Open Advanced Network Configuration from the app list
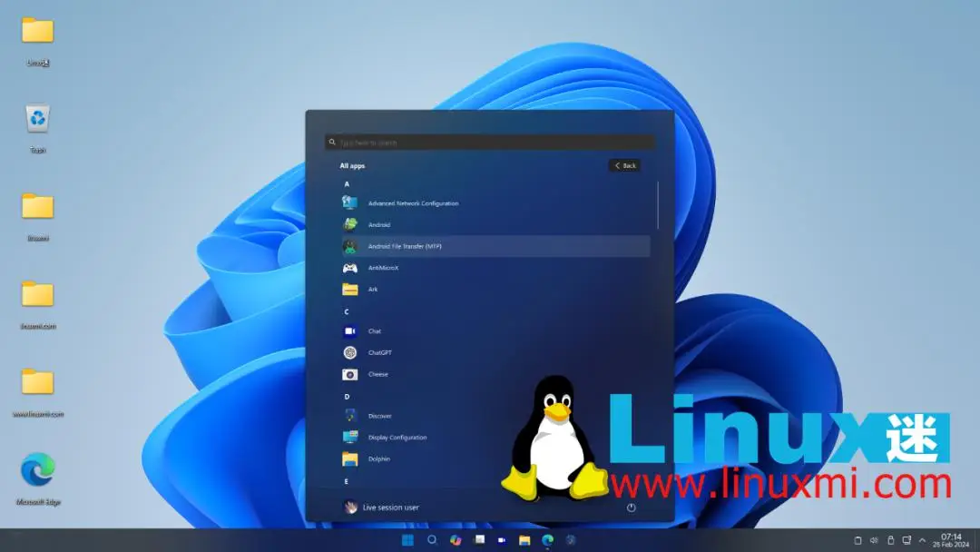 [x=411, y=202]
